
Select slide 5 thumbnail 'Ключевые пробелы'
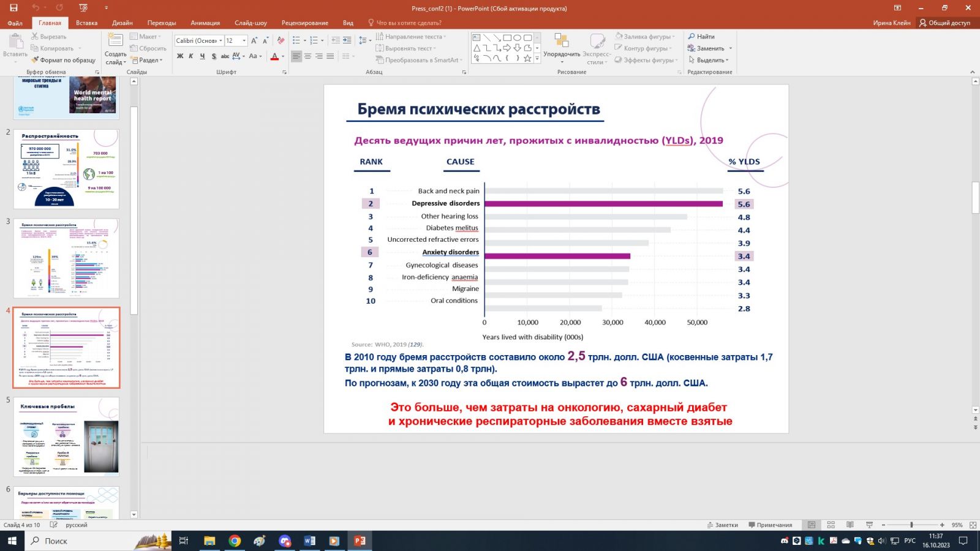66,437
